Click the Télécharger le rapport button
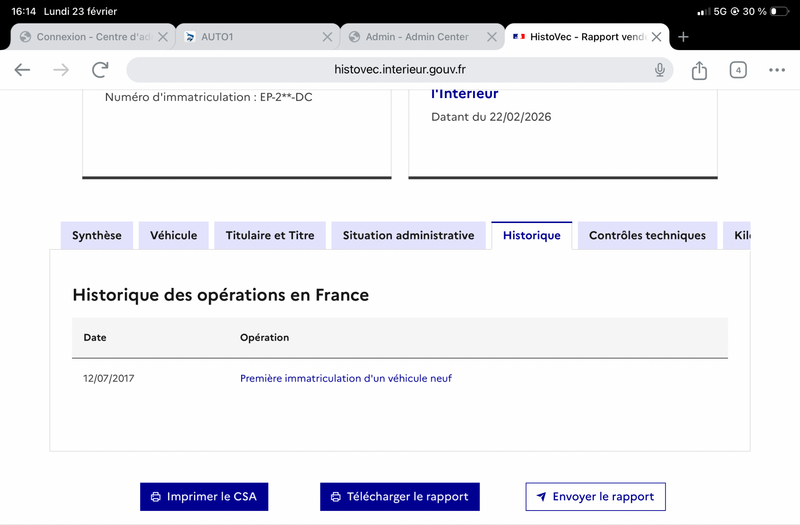 click(x=399, y=496)
